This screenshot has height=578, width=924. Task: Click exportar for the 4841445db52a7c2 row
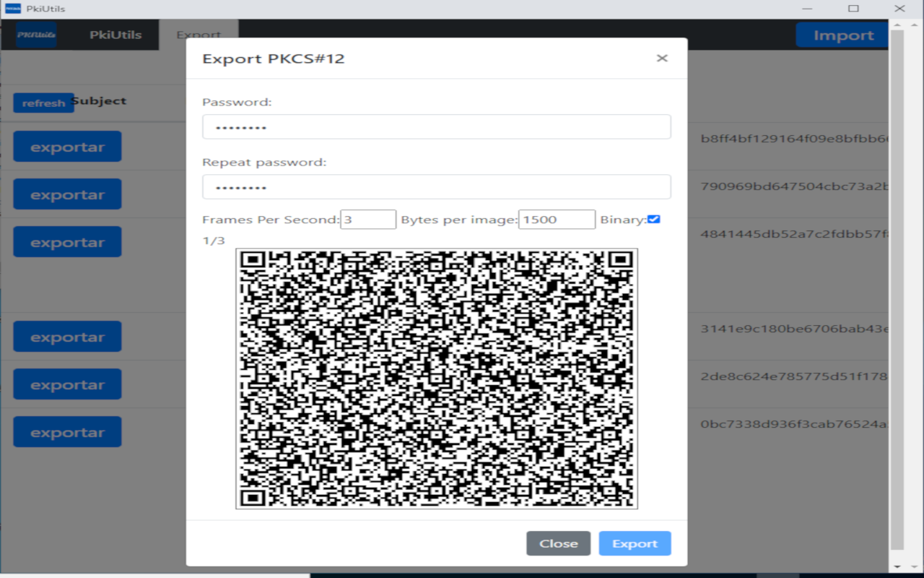(67, 242)
